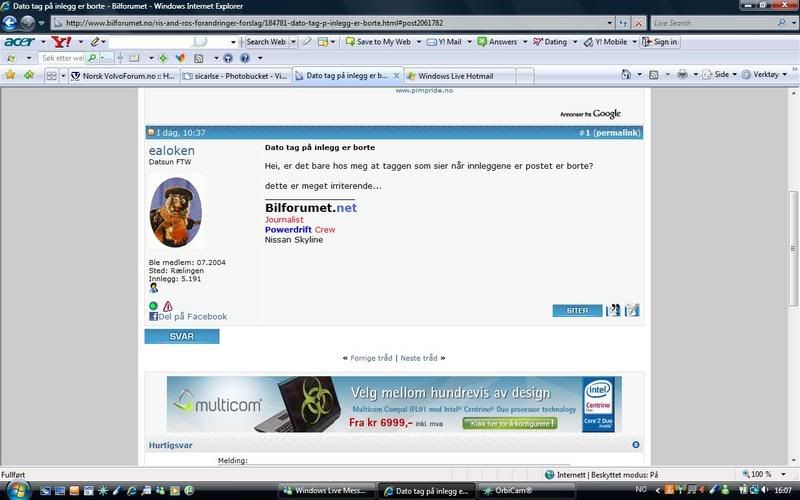The width and height of the screenshot is (800, 500).
Task: Click in the Live Search input box
Action: tap(710, 22)
